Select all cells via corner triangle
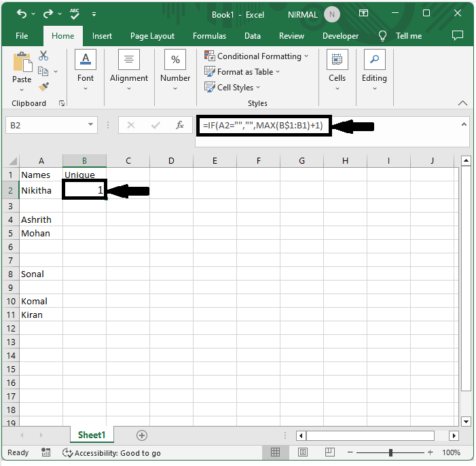476x466 pixels. click(12, 161)
